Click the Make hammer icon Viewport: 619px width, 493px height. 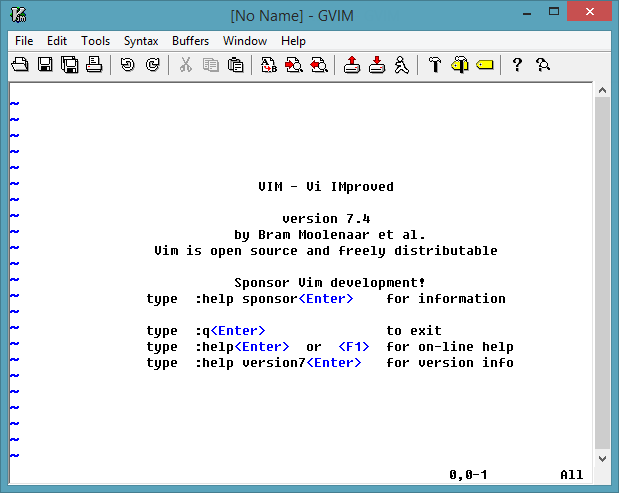click(435, 65)
